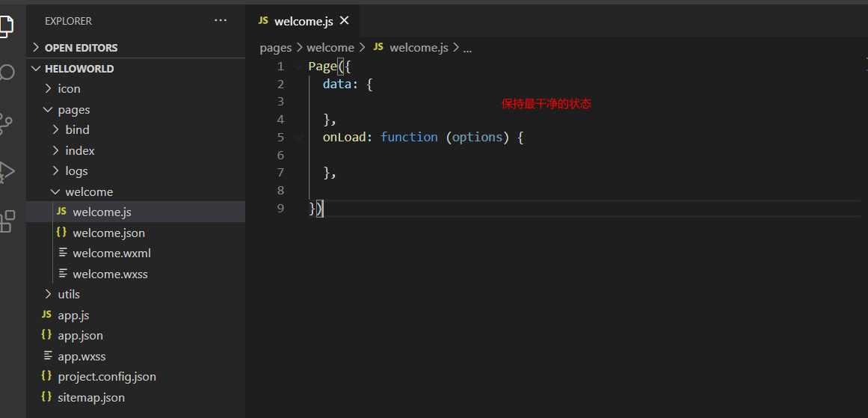Open app.wxss file
The height and width of the screenshot is (418, 868).
tap(135, 356)
